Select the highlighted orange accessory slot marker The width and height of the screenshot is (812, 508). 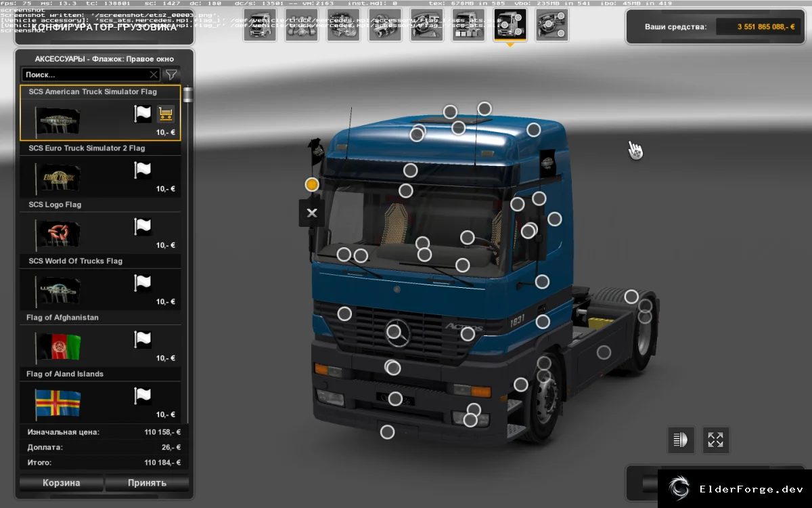[x=312, y=184]
